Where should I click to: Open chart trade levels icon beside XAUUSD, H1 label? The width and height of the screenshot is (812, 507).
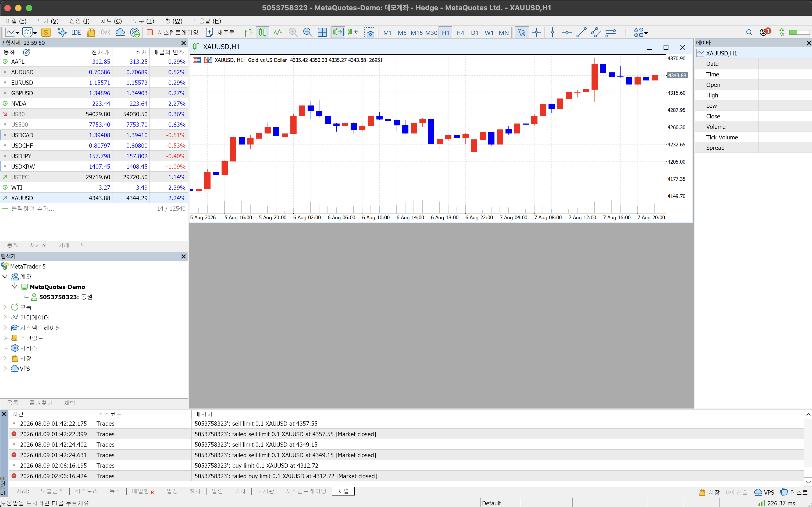[x=197, y=60]
